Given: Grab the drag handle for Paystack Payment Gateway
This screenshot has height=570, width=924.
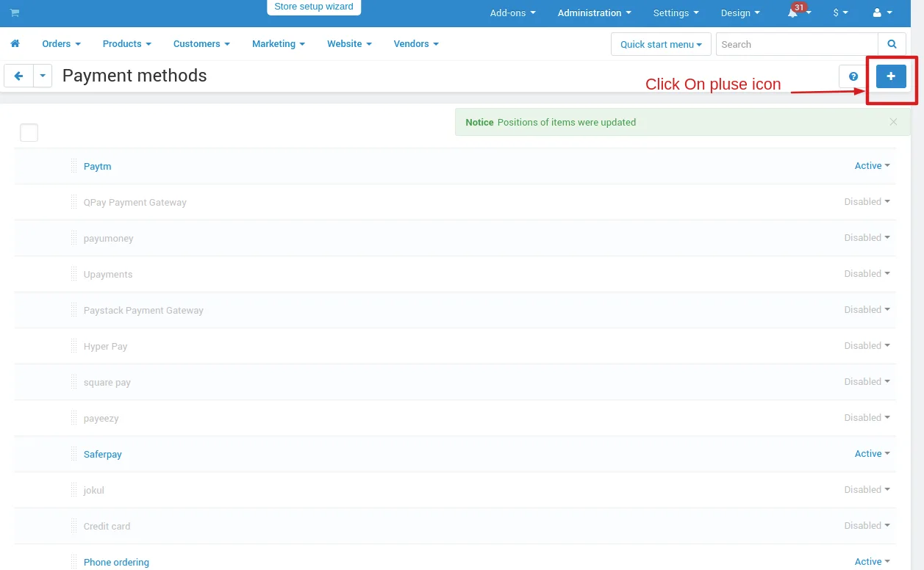Looking at the screenshot, I should click(74, 310).
